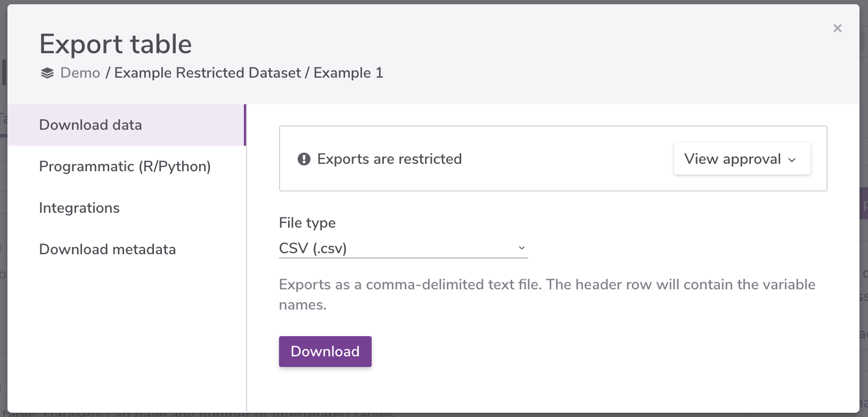Click the exclamation warning icon
This screenshot has width=868, height=417.
(304, 159)
